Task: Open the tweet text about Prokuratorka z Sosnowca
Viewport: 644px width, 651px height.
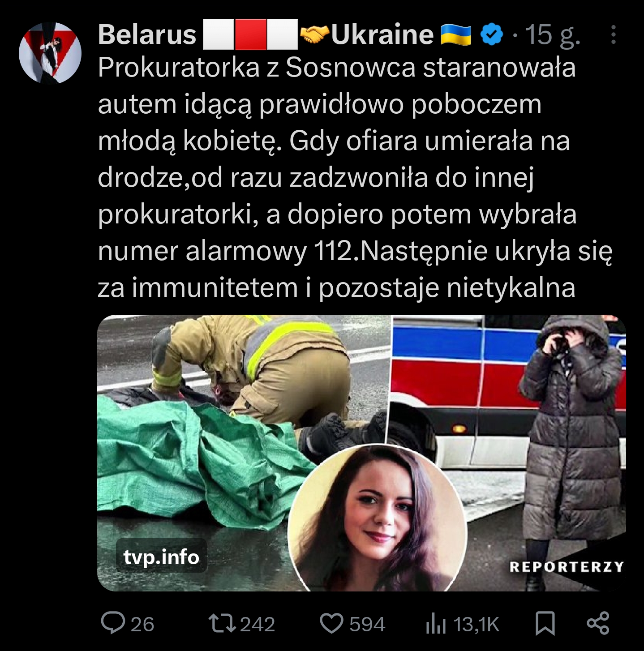Action: tap(355, 177)
